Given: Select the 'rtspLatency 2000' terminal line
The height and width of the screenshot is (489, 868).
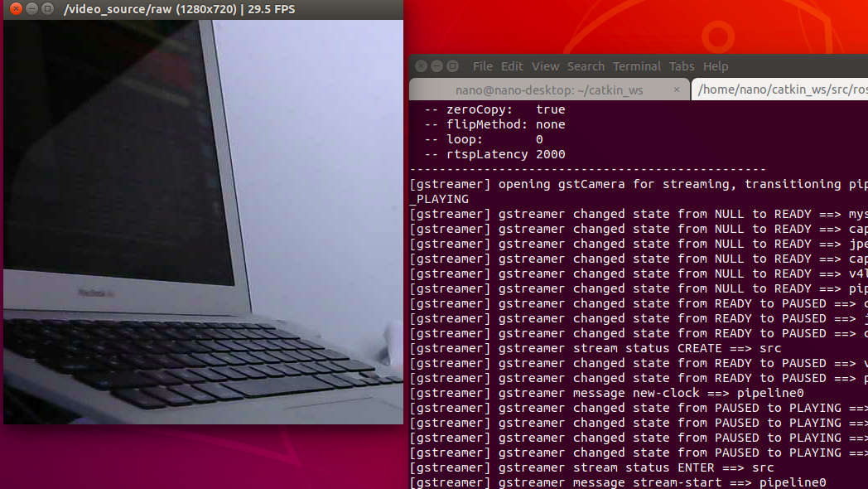Looking at the screenshot, I should tap(495, 154).
